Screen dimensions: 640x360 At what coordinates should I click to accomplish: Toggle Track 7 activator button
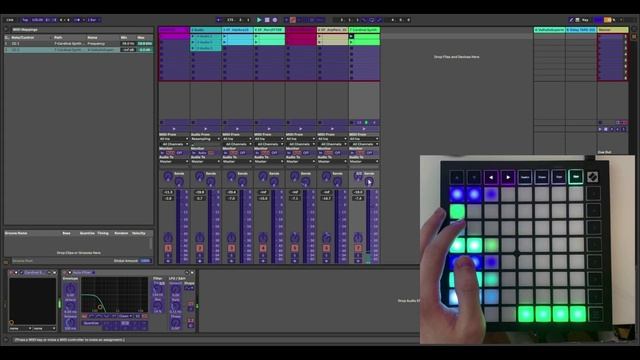(358, 248)
